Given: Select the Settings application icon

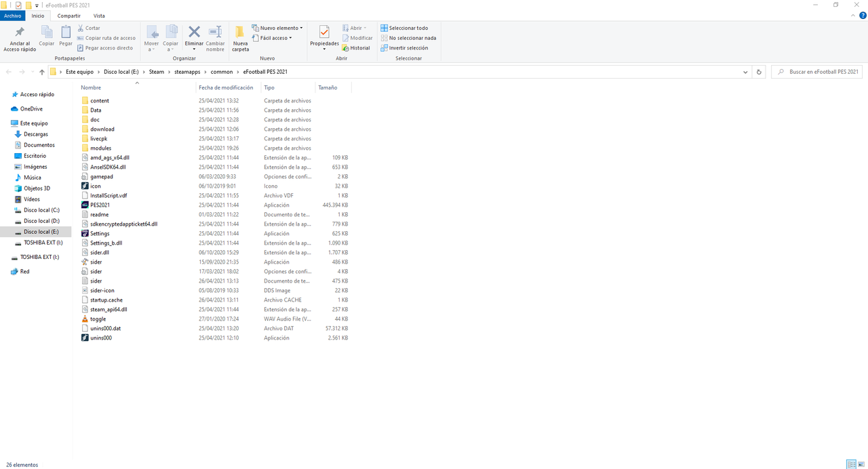Looking at the screenshot, I should click(85, 233).
